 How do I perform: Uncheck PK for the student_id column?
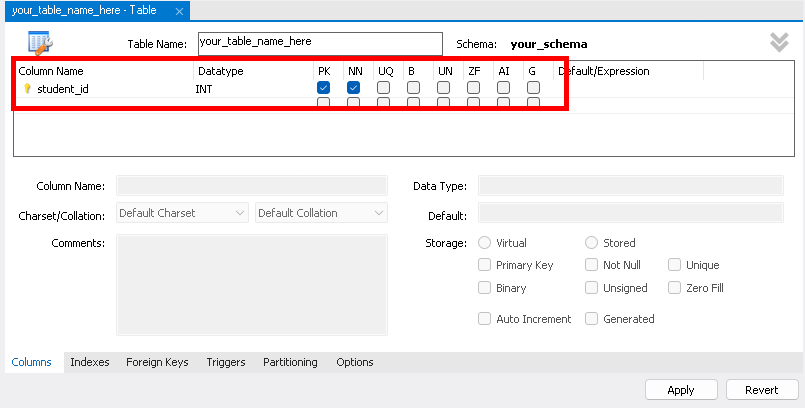[x=323, y=88]
